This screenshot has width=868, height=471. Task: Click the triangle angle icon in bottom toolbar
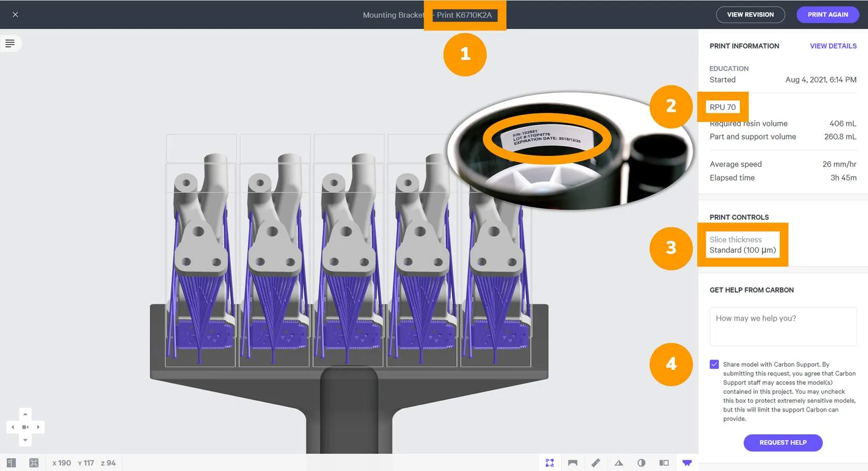[x=618, y=463]
